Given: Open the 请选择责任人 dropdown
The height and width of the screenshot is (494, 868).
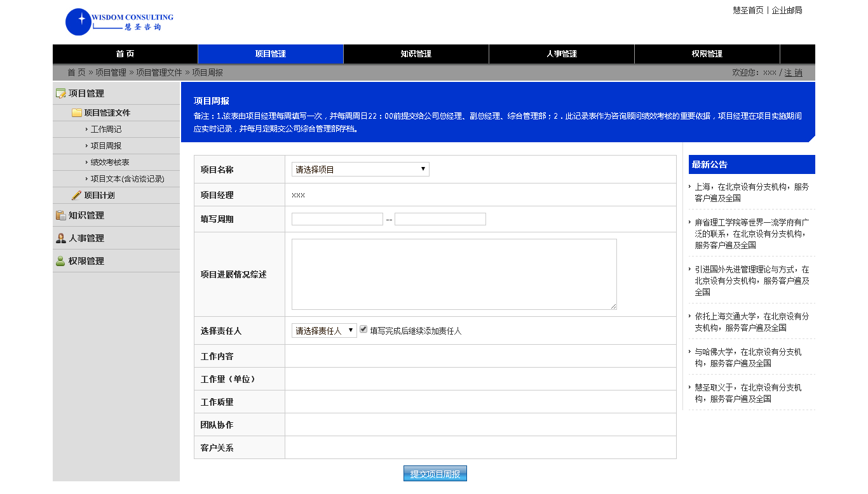Looking at the screenshot, I should click(324, 331).
